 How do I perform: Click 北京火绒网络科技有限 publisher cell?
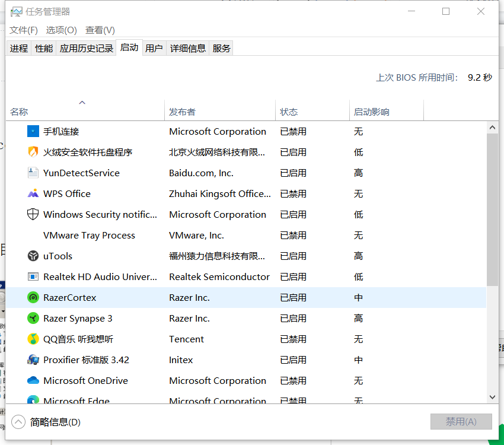[217, 152]
